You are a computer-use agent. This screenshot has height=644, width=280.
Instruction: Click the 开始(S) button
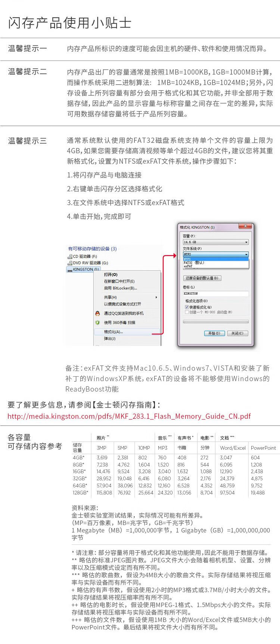point(214,333)
